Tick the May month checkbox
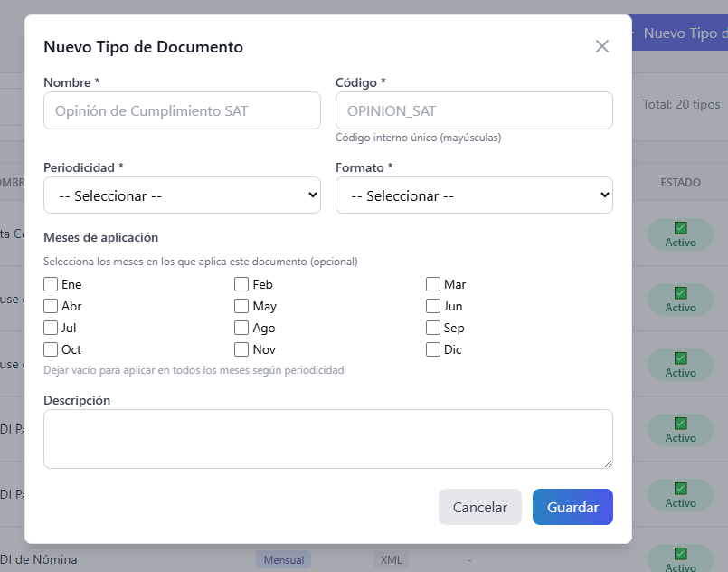 (x=241, y=306)
